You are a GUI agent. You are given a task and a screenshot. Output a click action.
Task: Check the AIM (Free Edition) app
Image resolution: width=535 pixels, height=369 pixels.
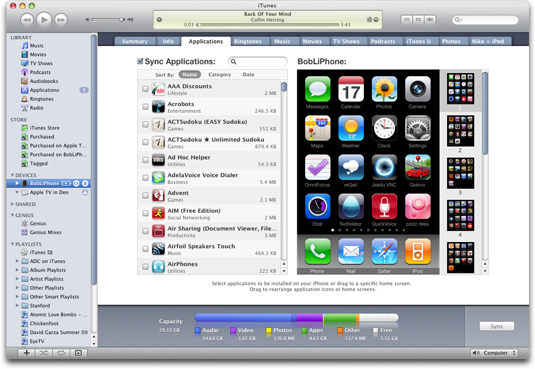(145, 213)
